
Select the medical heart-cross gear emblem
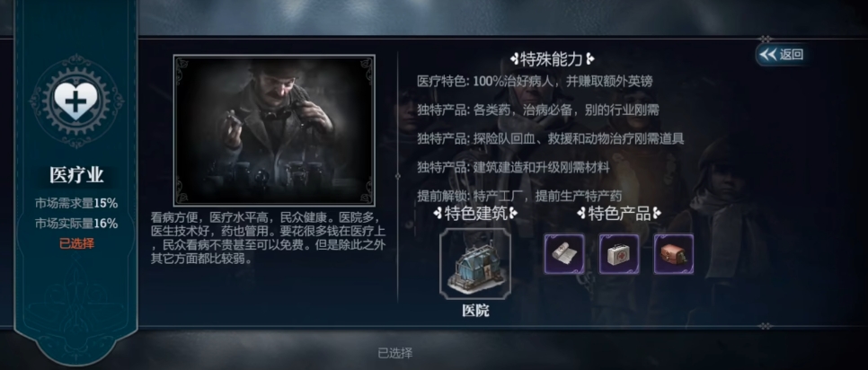[x=76, y=101]
